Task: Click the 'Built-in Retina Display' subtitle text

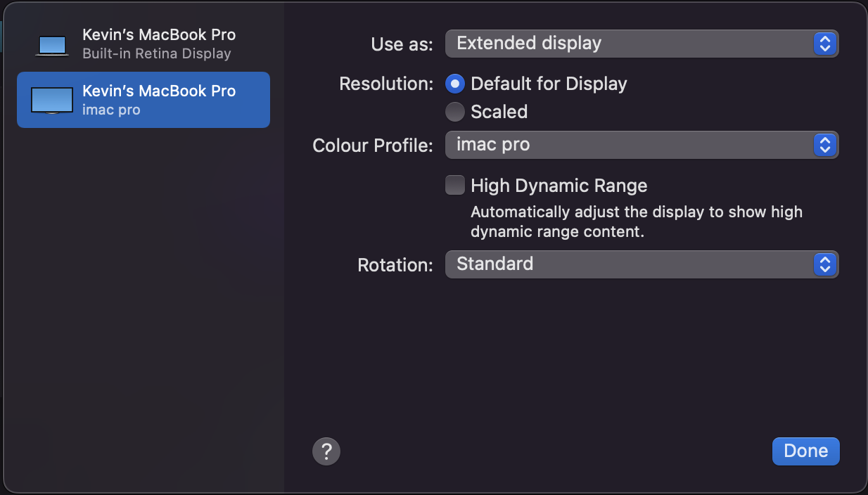Action: (156, 53)
